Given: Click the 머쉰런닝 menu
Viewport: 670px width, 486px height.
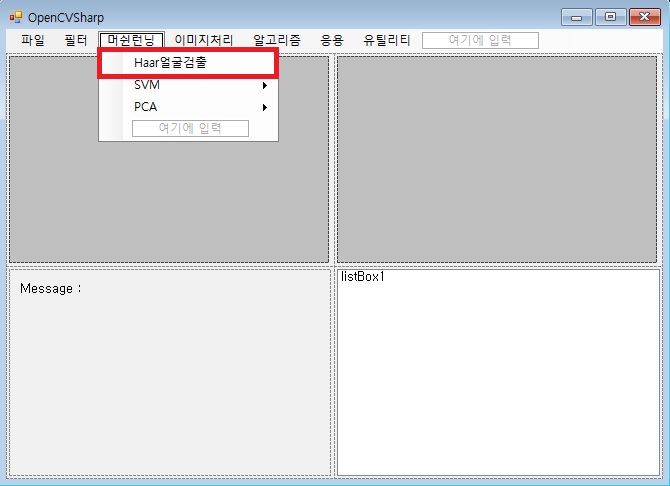Looking at the screenshot, I should pyautogui.click(x=131, y=40).
